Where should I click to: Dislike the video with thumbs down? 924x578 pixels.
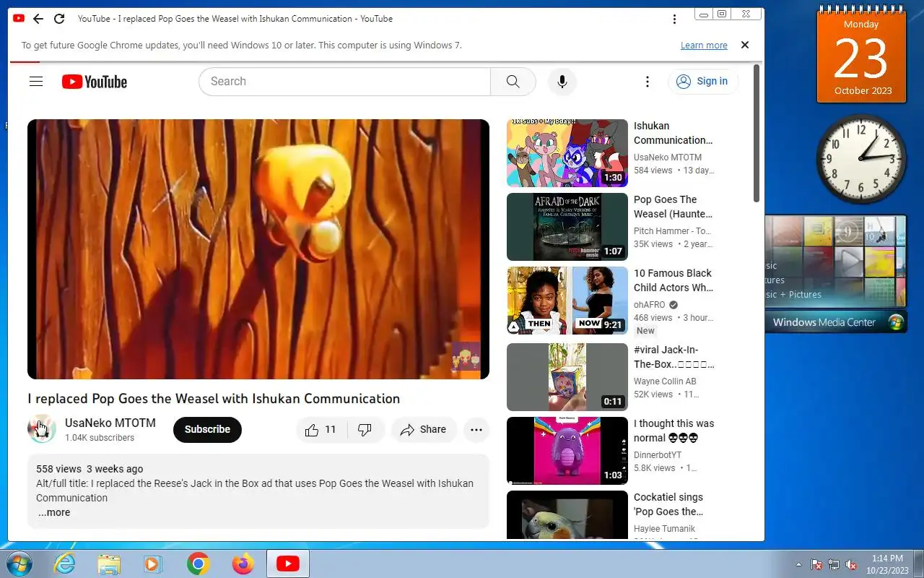(365, 430)
